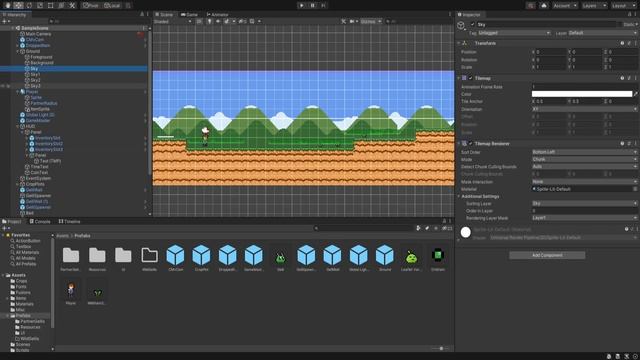The image size is (640, 360).
Task: Toggle Pivot/Center handle position
Action: (91, 5)
